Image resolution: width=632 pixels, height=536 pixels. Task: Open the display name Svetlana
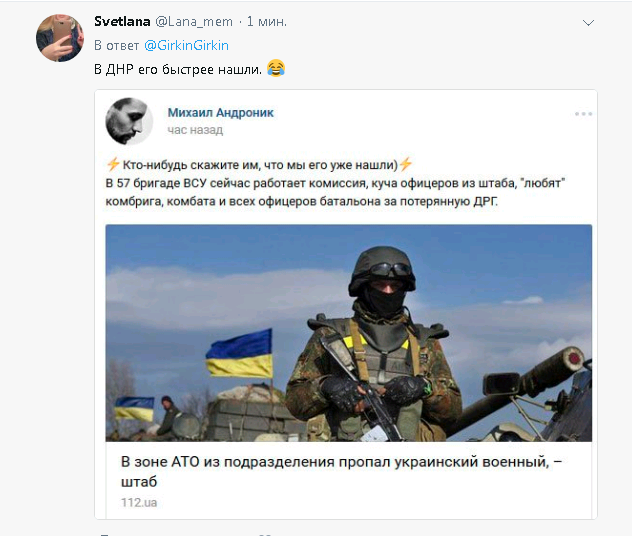122,21
